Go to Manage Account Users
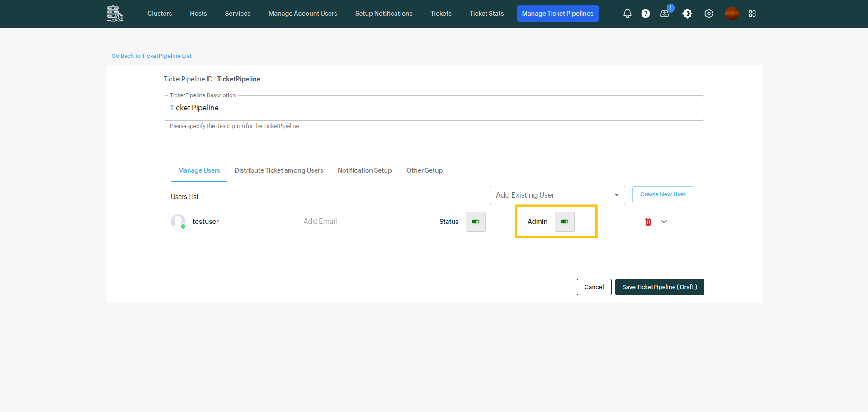Image resolution: width=868 pixels, height=412 pixels. (303, 14)
